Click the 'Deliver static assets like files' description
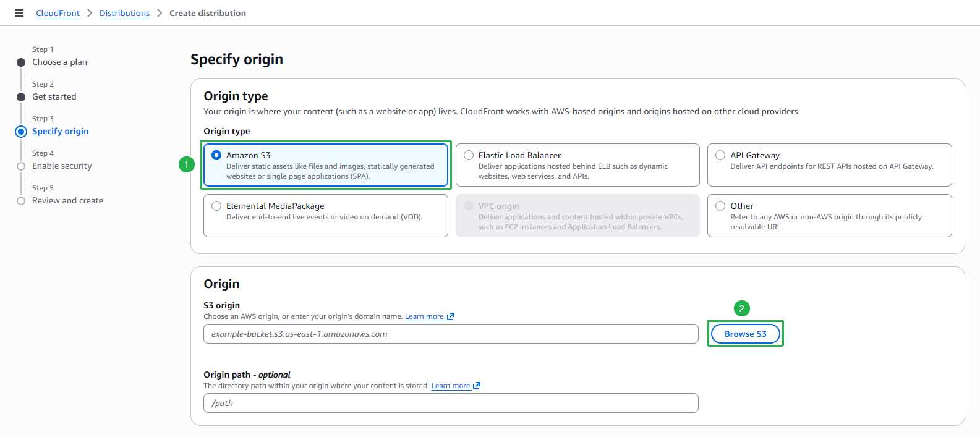The height and width of the screenshot is (437, 980). [330, 171]
